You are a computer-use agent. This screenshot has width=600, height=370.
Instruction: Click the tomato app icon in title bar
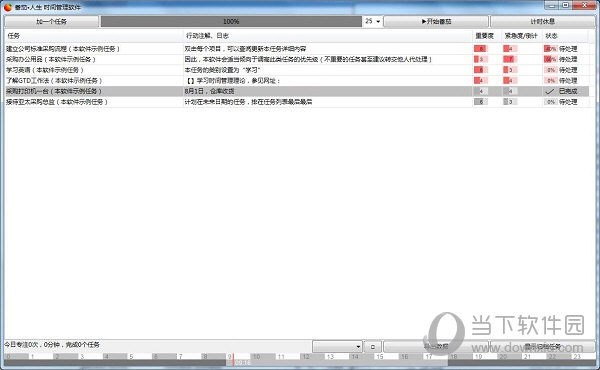[8, 7]
